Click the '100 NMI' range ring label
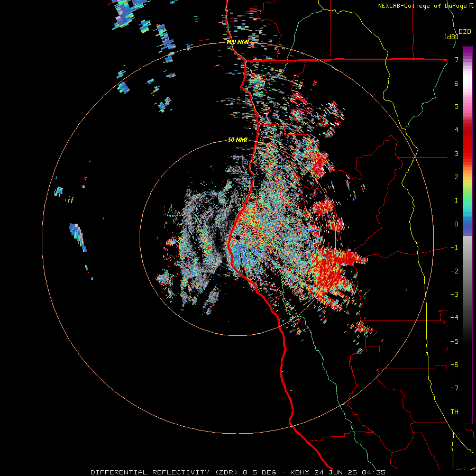Viewport: 476px width, 476px height. [x=237, y=42]
